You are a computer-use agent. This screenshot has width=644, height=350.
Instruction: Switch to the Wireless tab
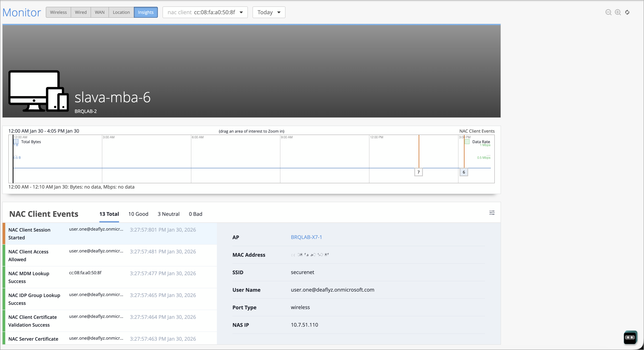point(58,12)
